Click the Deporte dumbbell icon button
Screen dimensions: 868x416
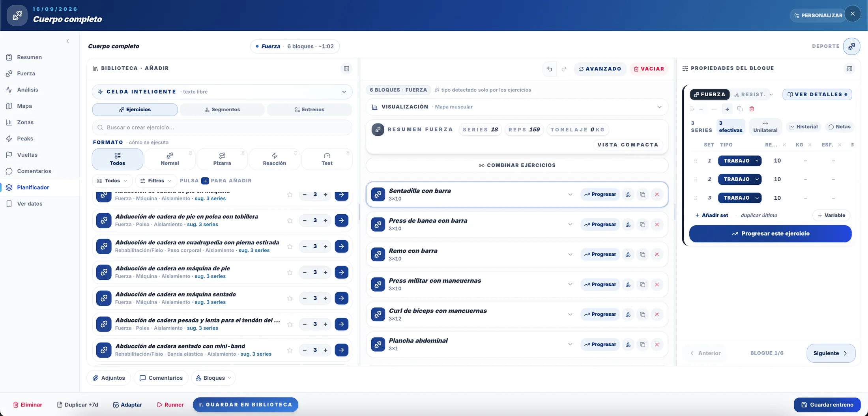click(851, 46)
